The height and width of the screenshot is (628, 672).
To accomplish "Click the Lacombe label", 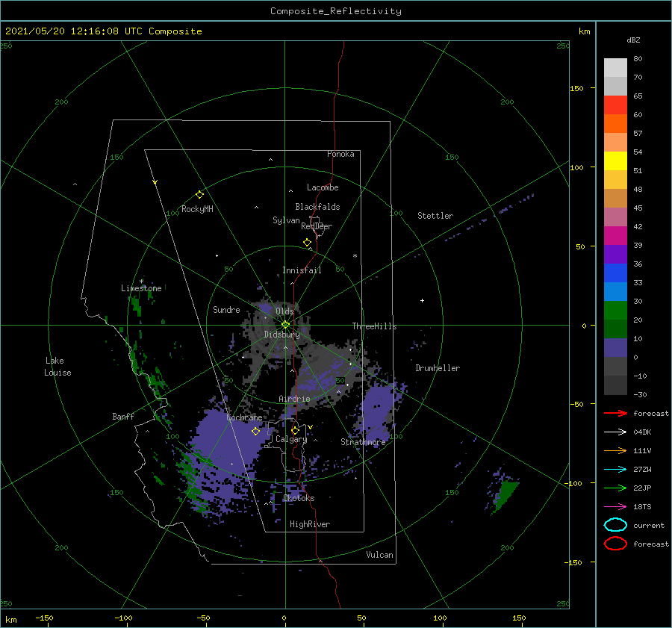I will coord(323,187).
